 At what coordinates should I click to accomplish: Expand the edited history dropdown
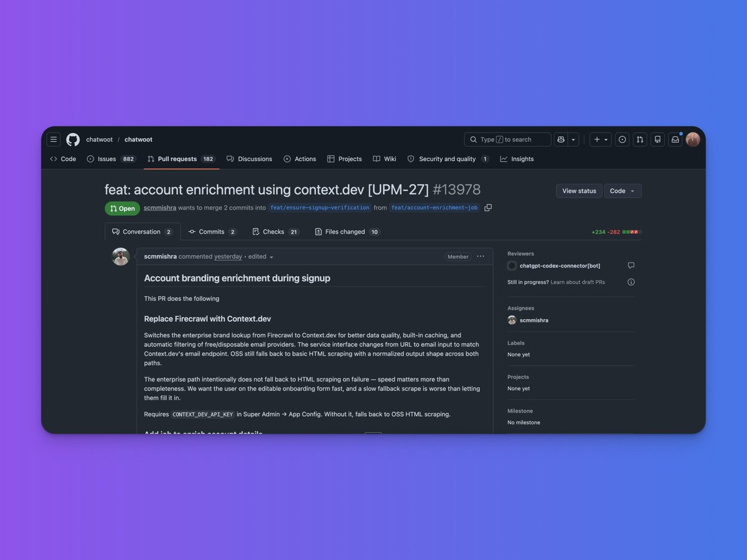pos(261,256)
